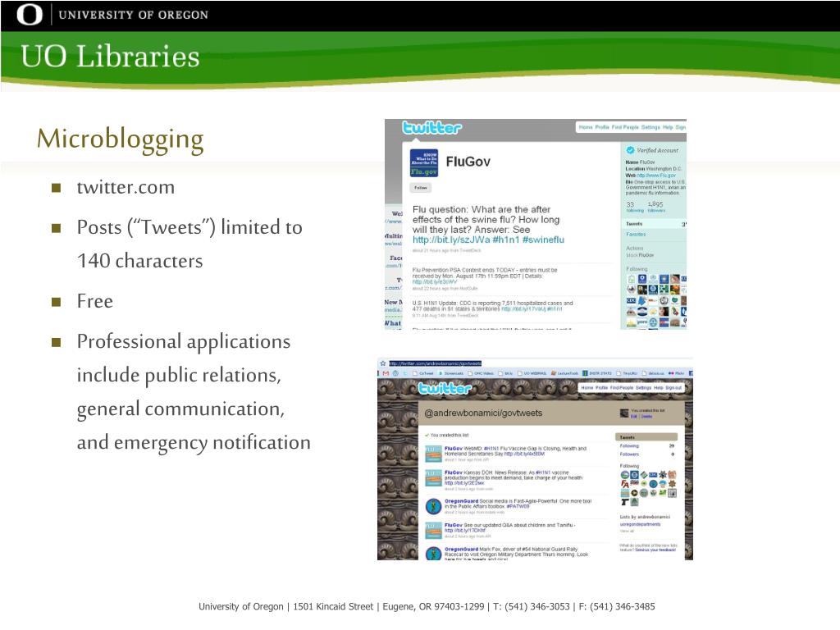Open Profile in FluGov Twitter nav
Screen dimensions: 840x630
602,127
